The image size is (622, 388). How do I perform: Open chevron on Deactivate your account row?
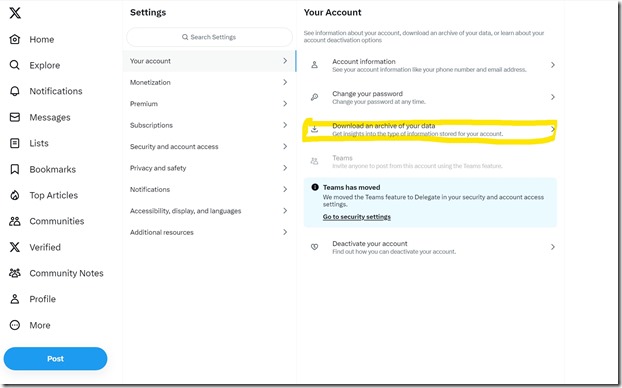(553, 247)
